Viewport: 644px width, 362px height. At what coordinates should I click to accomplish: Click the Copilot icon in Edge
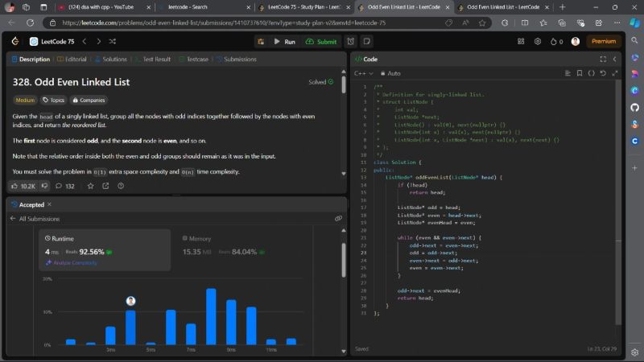pyautogui.click(x=634, y=23)
